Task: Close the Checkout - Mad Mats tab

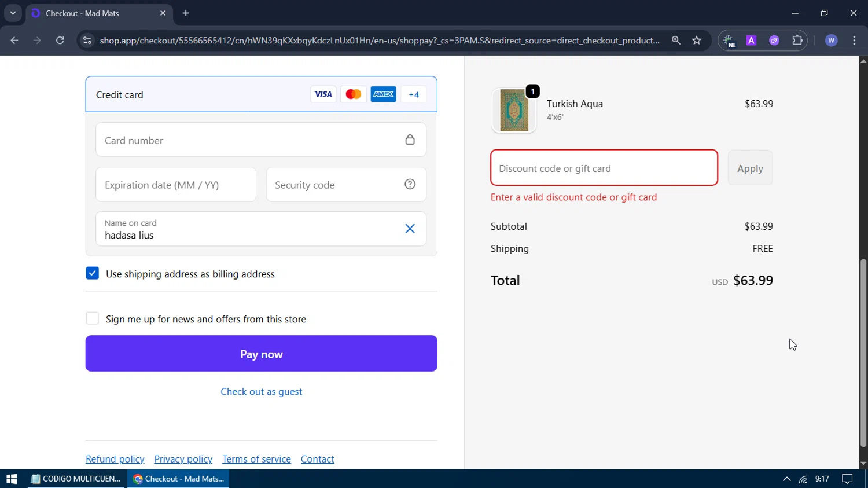Action: (163, 13)
